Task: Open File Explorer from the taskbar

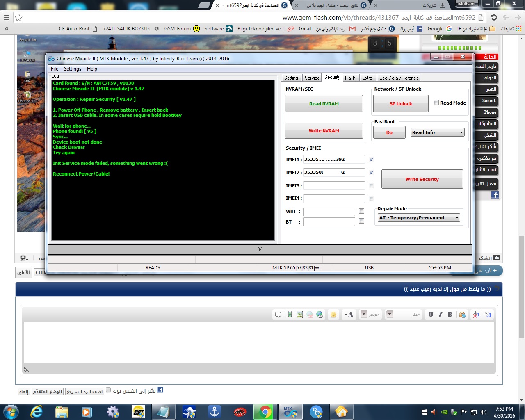Action: coord(62,412)
